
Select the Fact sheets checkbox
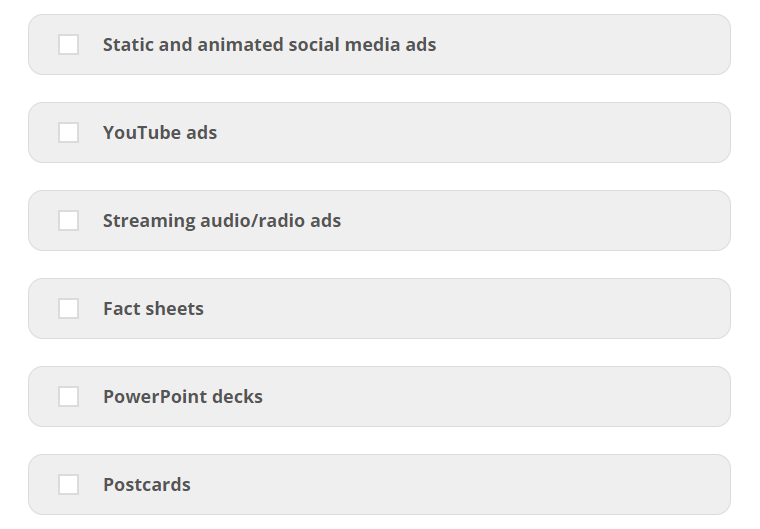tap(68, 309)
